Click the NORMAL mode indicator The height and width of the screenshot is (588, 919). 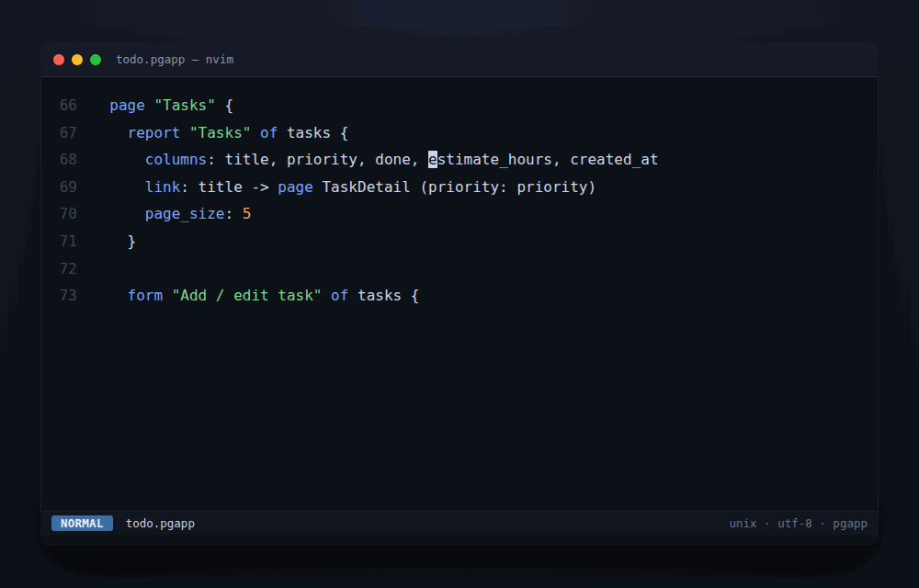click(x=82, y=523)
